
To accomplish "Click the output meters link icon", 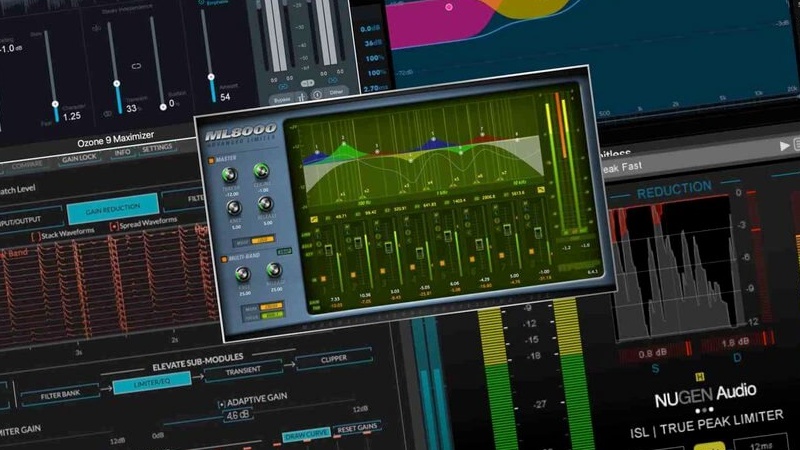I will pos(332,81).
